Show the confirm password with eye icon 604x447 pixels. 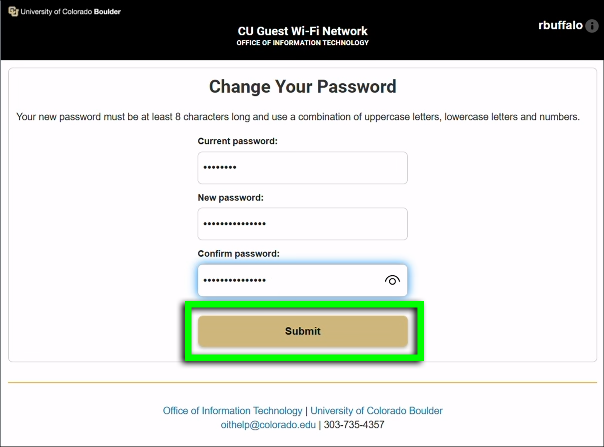coord(392,281)
